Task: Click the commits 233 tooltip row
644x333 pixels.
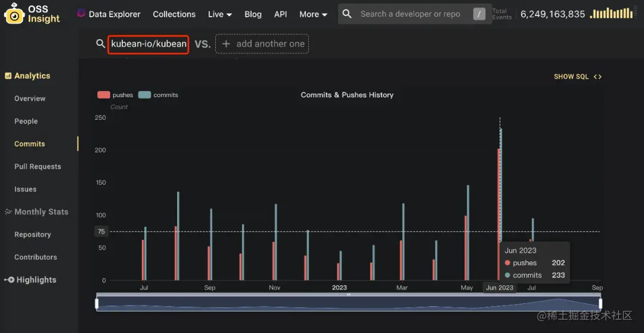Action: click(x=534, y=275)
